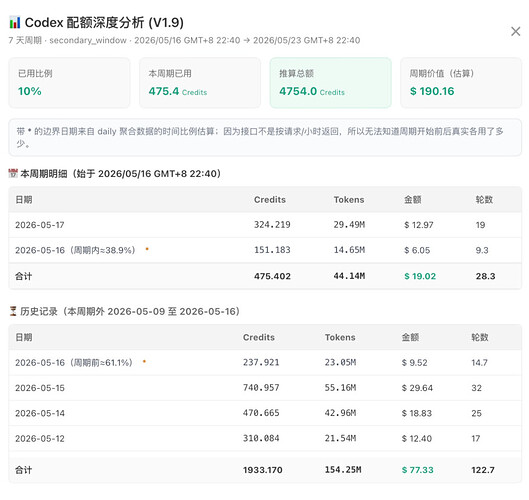Viewport: 529px width, 500px height.
Task: Click Credits value 151.183
Action: click(272, 250)
